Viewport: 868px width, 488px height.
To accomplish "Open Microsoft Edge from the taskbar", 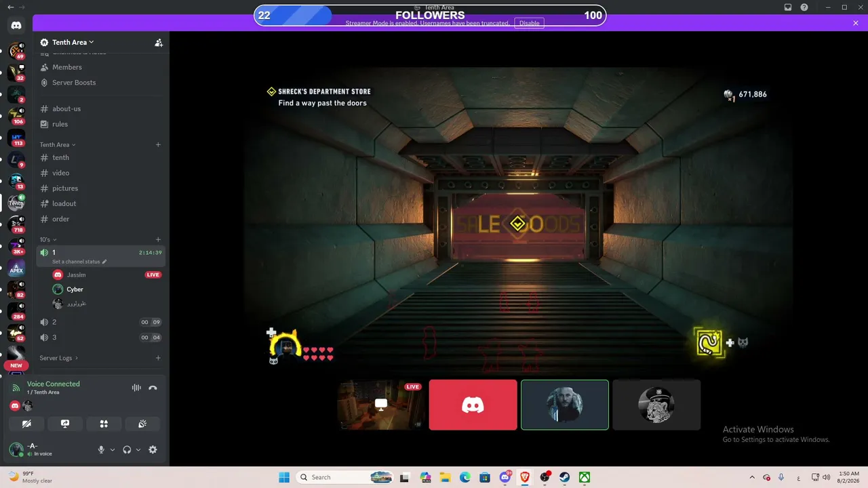I will pos(465,477).
